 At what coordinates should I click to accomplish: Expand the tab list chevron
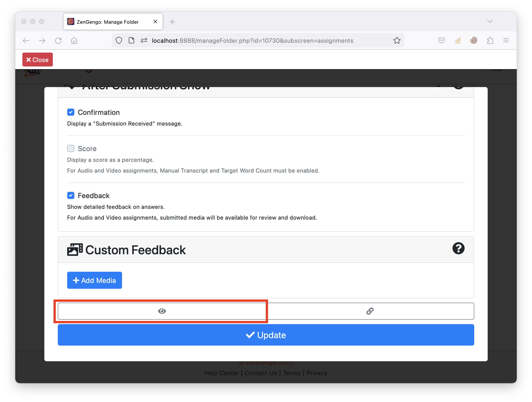point(490,21)
